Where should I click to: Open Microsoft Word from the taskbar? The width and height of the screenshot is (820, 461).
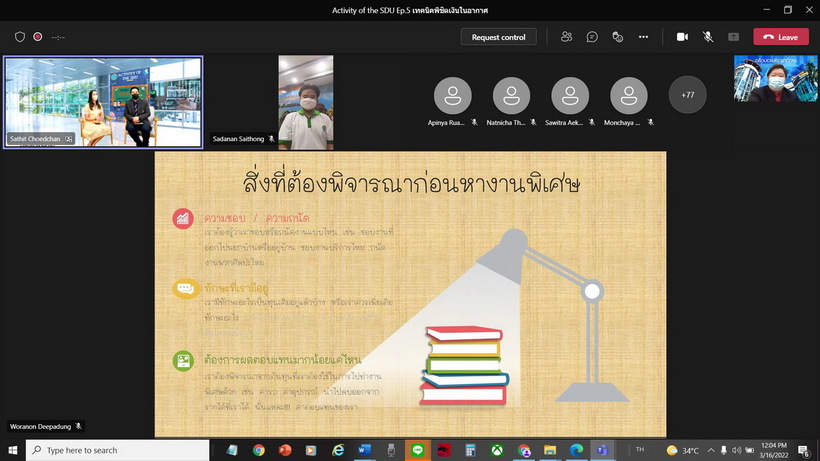[x=364, y=450]
